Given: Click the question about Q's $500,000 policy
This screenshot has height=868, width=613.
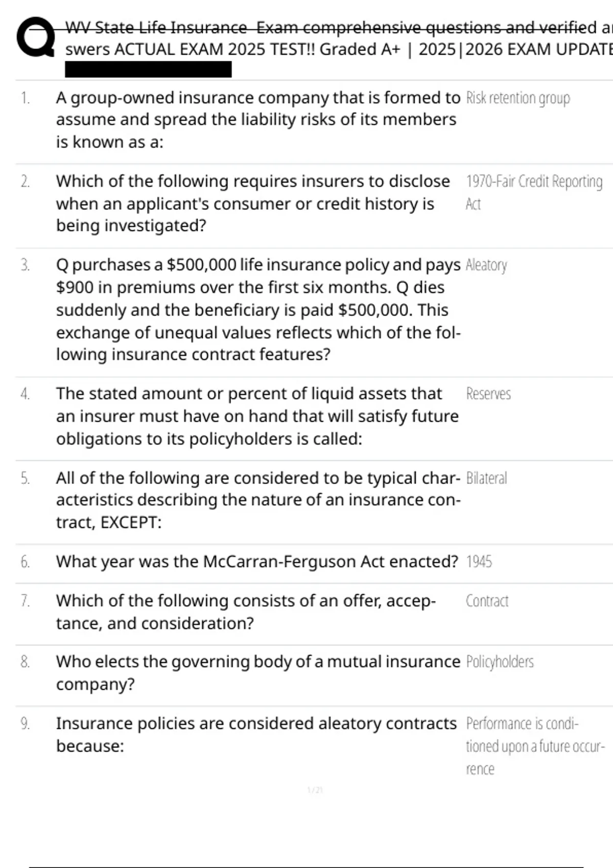Looking at the screenshot, I should tap(258, 309).
